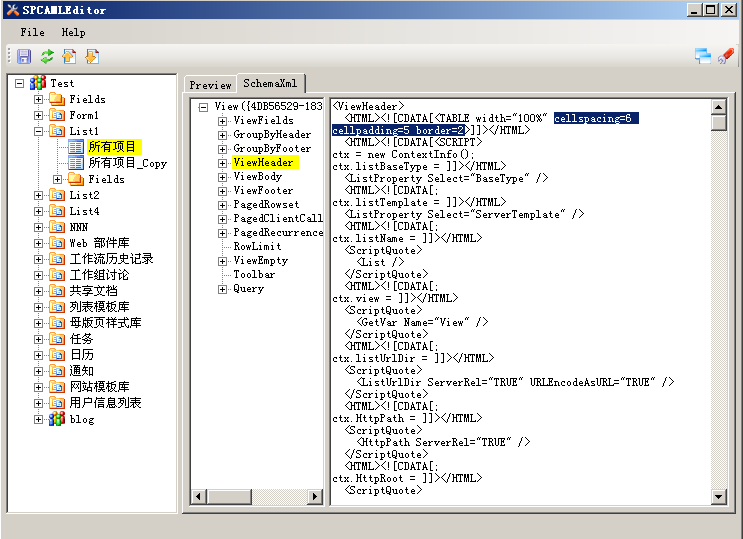This screenshot has width=743, height=539.
Task: Select the Toolbar schema node
Action: 254,274
